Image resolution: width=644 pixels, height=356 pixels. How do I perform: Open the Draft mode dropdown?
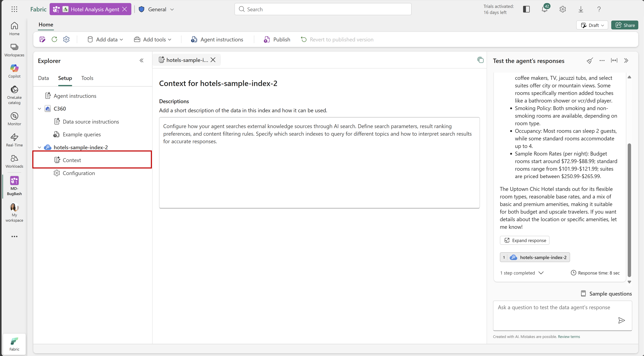(592, 25)
